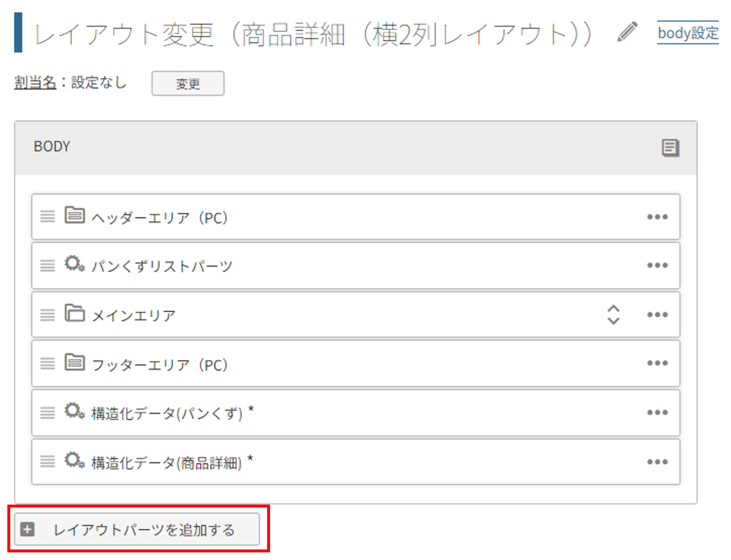This screenshot has width=731, height=560.
Task: Click the folder icon of フッターエリア（PC）
Action: [75, 362]
